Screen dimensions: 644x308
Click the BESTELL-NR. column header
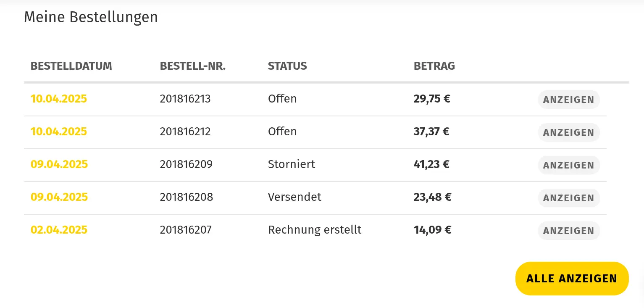[193, 66]
